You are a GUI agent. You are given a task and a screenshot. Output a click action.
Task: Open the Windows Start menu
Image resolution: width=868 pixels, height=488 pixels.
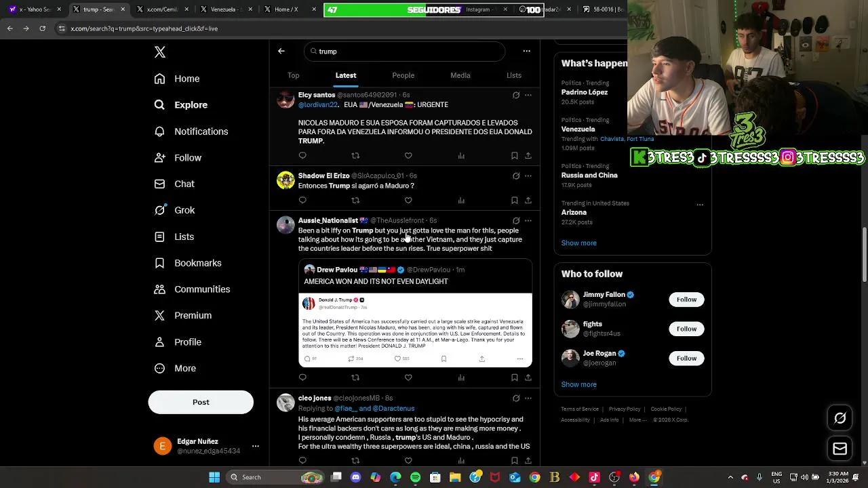click(214, 477)
